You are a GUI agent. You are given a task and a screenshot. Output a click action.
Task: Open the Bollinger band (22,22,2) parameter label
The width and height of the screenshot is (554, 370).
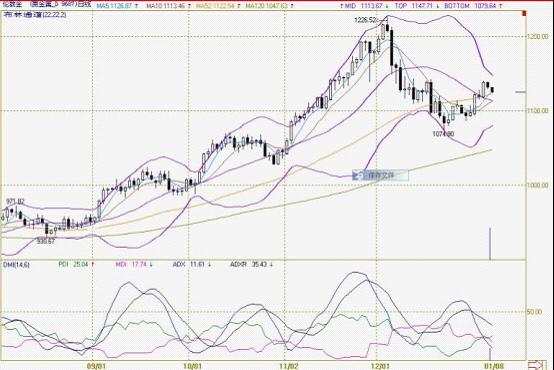35,14
